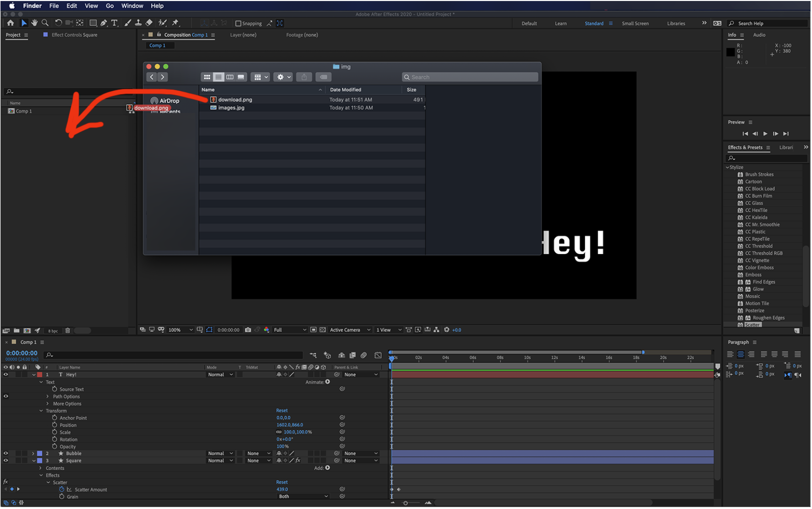Select AirDrop in Finder sidebar
The width and height of the screenshot is (812, 509).
[x=165, y=101]
